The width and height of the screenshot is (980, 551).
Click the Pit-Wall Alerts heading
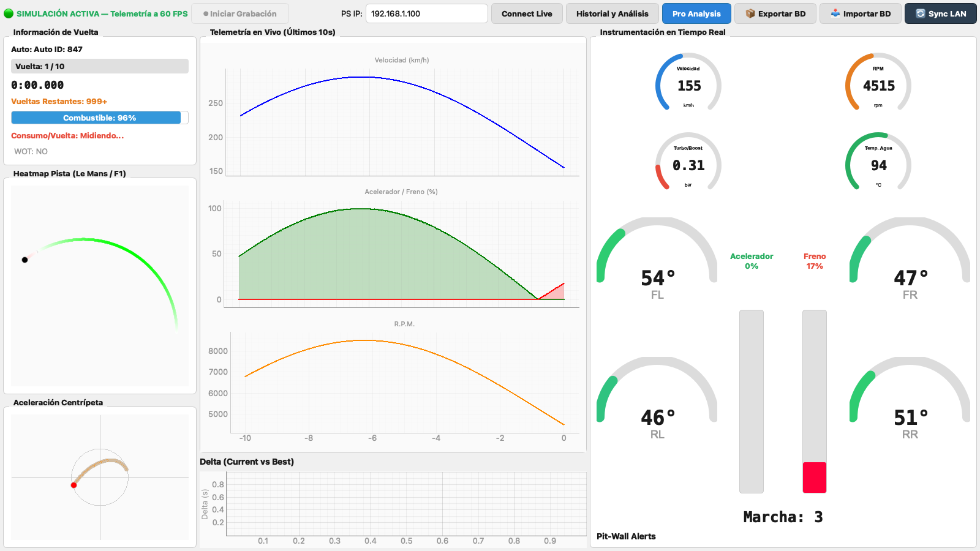point(626,536)
